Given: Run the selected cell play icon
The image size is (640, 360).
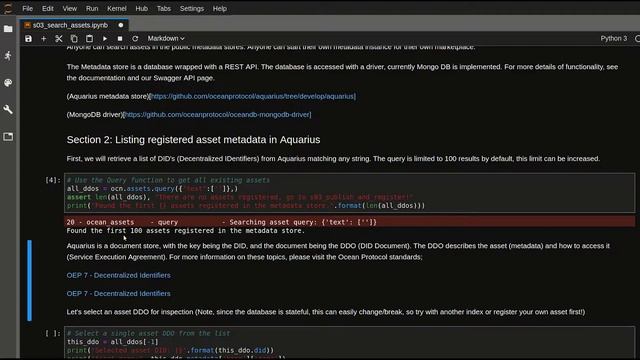Looking at the screenshot, I should [105, 38].
